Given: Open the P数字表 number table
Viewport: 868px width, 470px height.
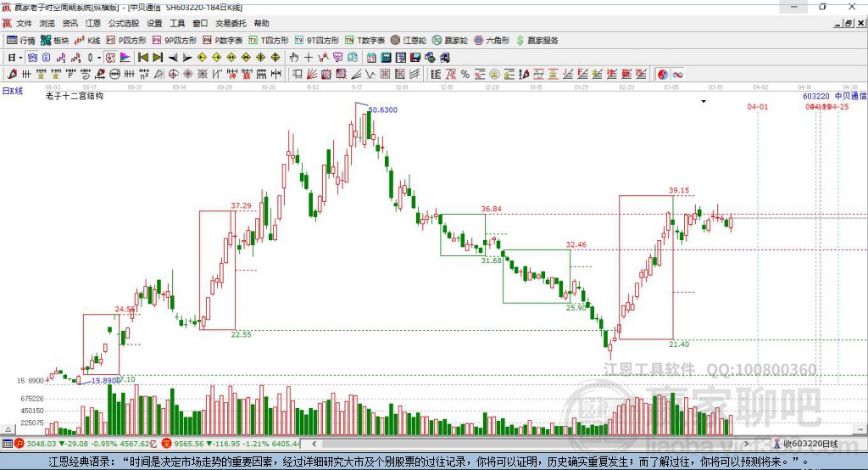Looking at the screenshot, I should pyautogui.click(x=223, y=41).
